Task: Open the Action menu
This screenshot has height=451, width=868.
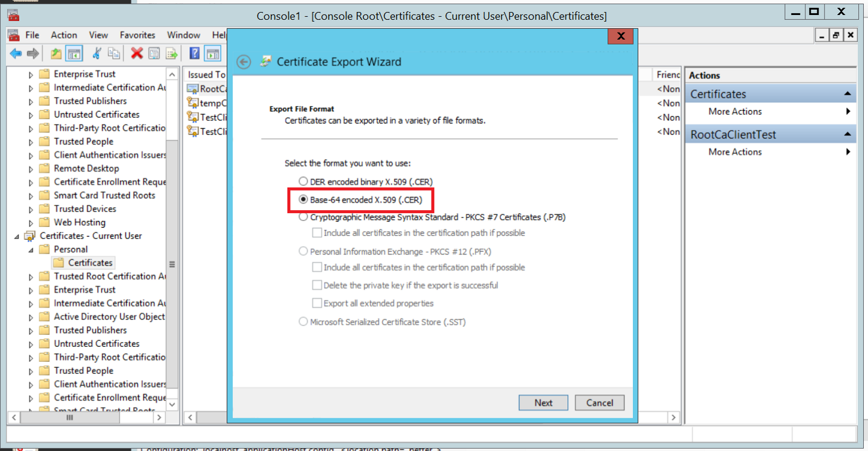Action: coord(64,35)
